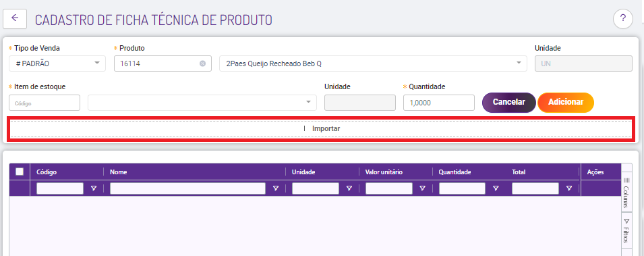Focus the Unidade column filter input
The width and height of the screenshot is (644, 256).
tap(316, 188)
